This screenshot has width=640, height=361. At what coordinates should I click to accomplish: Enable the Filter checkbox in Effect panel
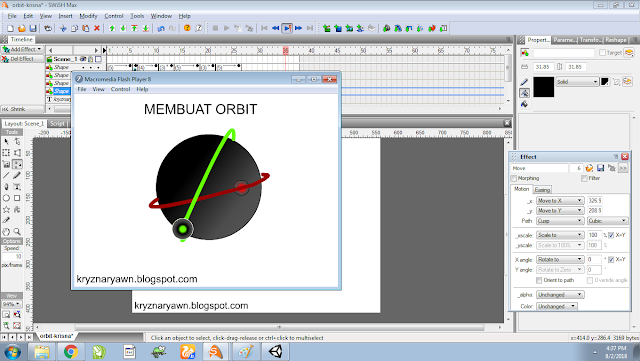[584, 178]
